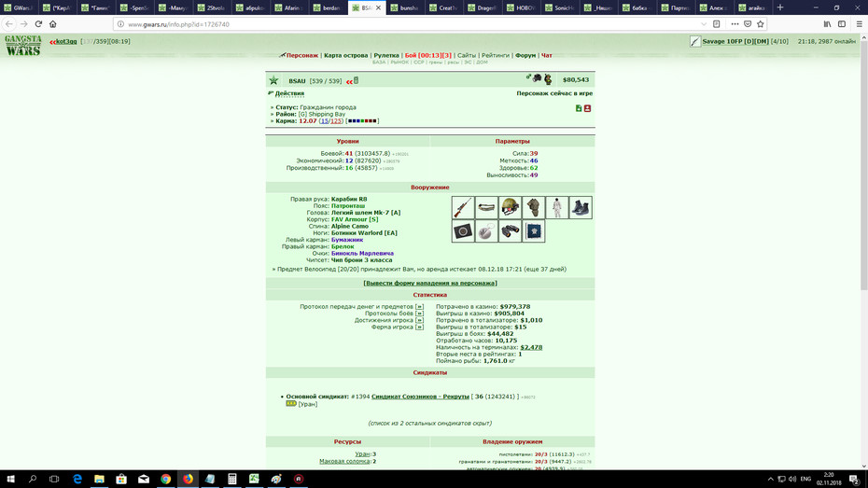
Task: Switch to the bunsha browser tab
Action: click(x=405, y=7)
